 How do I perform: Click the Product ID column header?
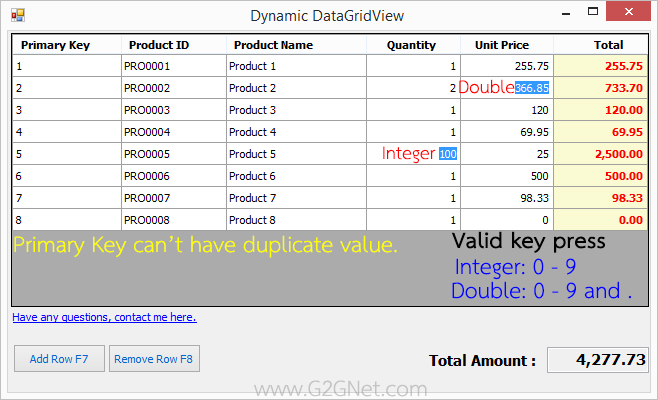click(x=174, y=45)
